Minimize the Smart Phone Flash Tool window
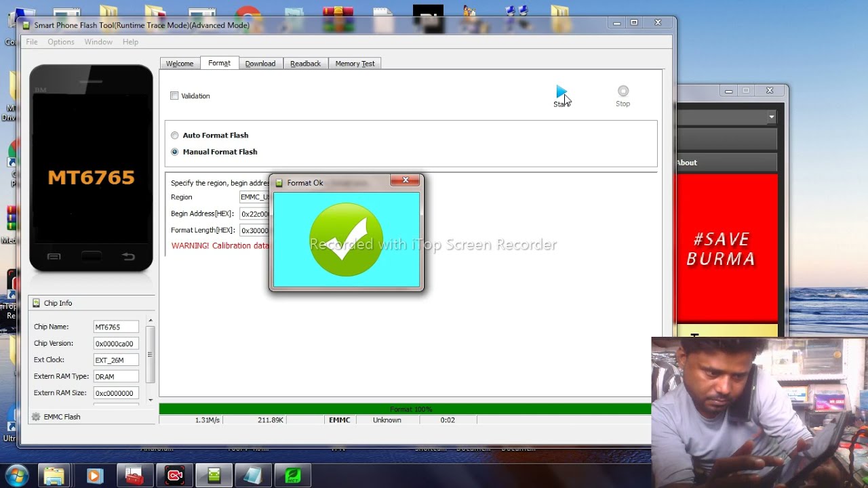 [616, 23]
